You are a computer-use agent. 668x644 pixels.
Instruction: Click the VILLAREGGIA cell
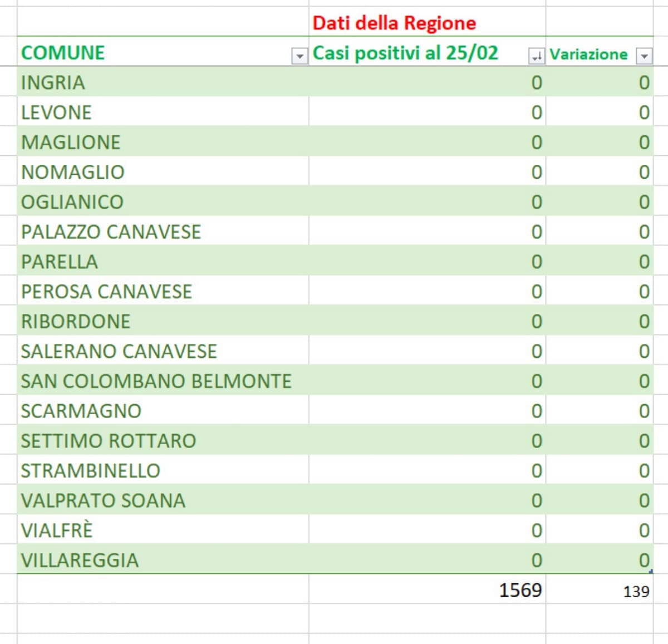(x=80, y=560)
